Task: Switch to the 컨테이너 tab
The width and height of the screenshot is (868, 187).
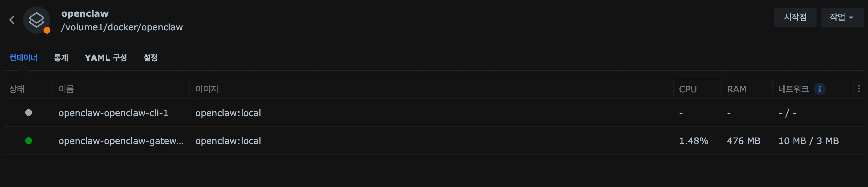Action: [23, 58]
